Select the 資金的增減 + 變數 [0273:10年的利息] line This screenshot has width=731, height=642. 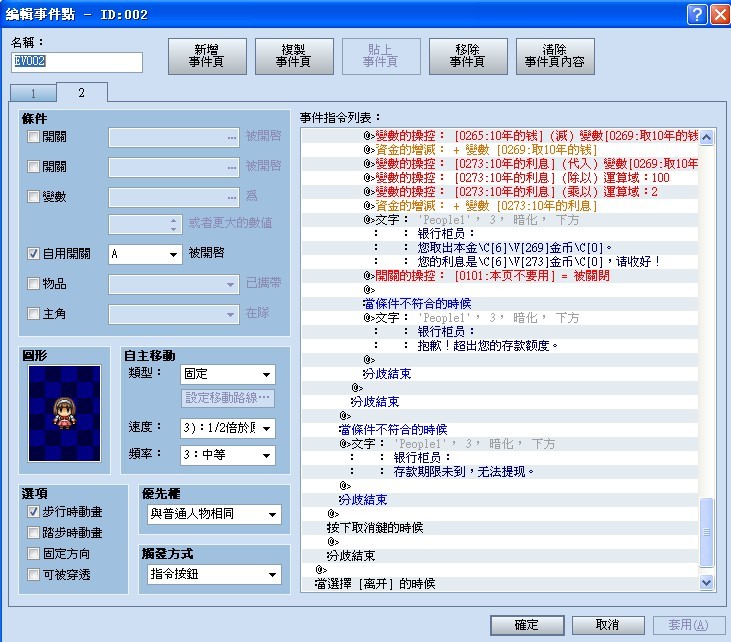(x=500, y=206)
